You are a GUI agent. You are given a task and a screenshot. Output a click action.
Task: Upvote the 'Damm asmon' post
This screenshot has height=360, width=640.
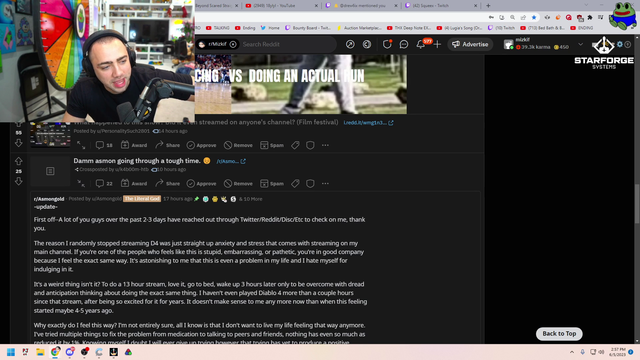(18, 161)
